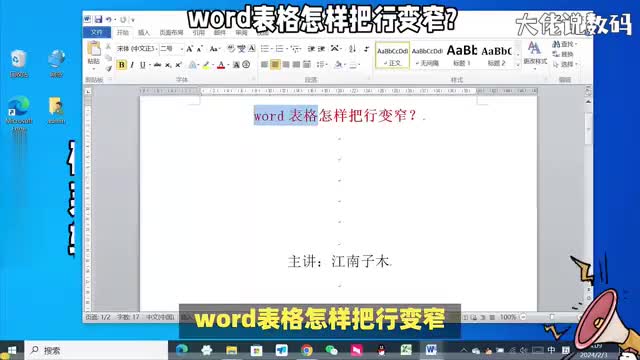Switch to the Home ribbon tab

122,32
